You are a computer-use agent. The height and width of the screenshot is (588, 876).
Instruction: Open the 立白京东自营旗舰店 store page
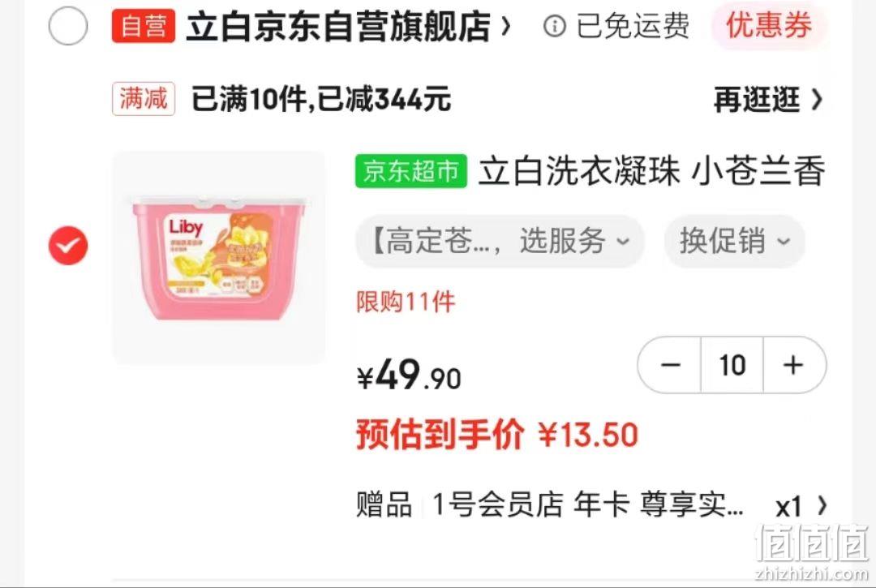coord(338,26)
